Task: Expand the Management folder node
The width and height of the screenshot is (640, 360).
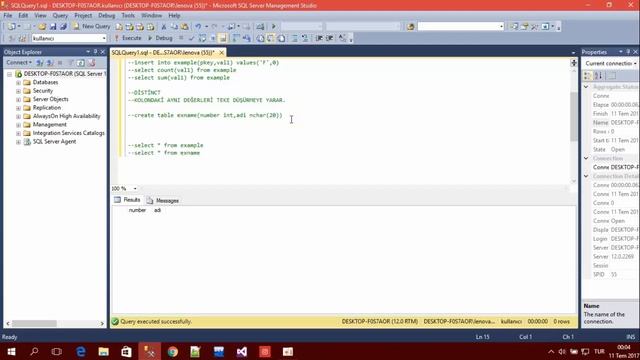Action: pos(18,125)
